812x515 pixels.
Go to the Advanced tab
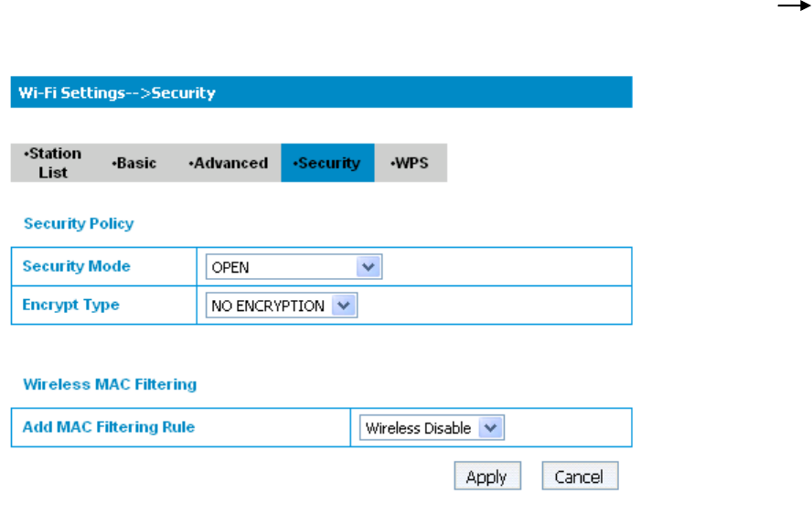228,163
